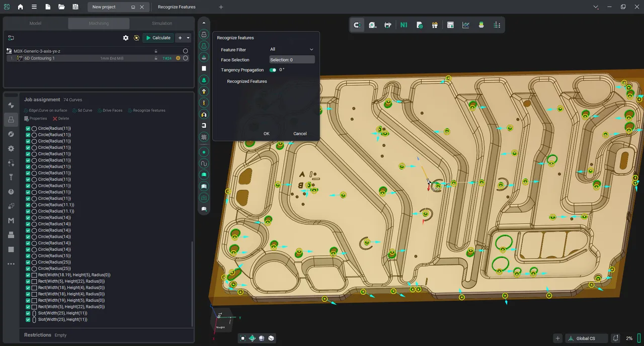Add operation with plus button
Image resolution: width=644 pixels, height=346 pixels.
(180, 38)
